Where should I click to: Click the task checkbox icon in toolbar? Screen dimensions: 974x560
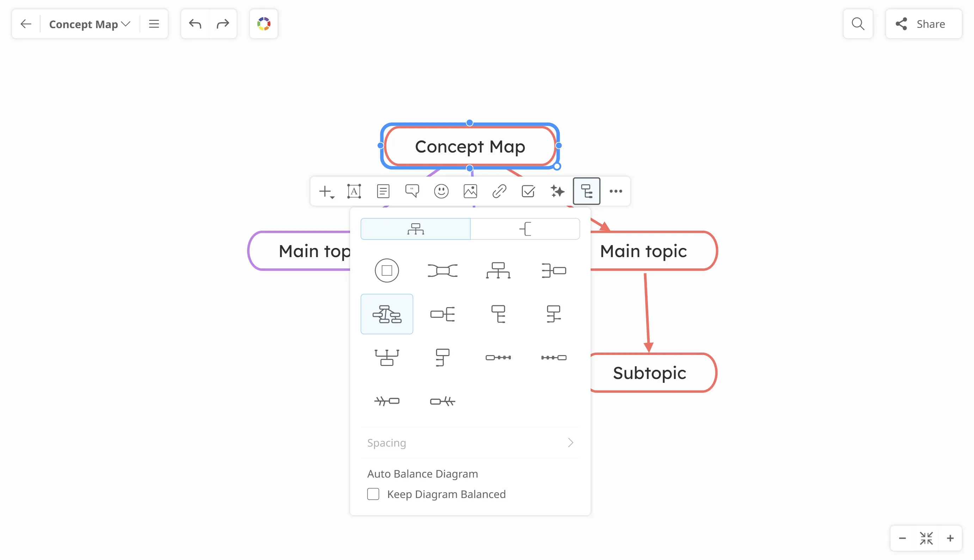[x=528, y=191]
